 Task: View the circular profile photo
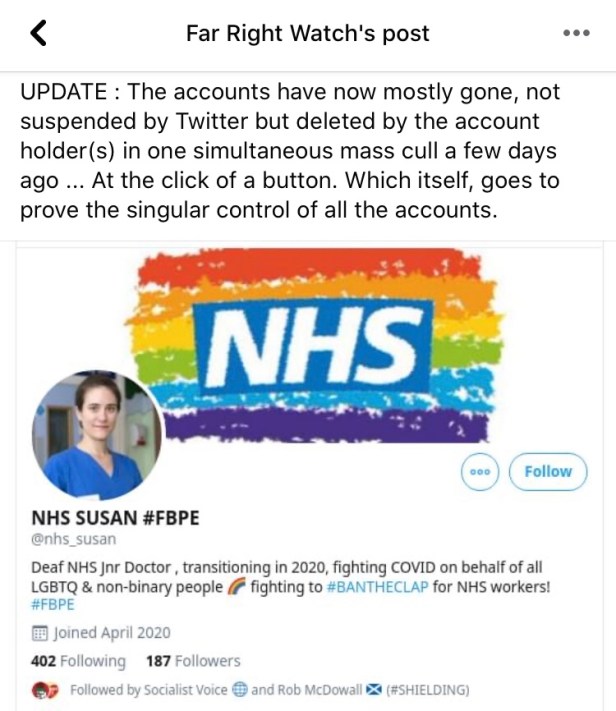[x=96, y=435]
